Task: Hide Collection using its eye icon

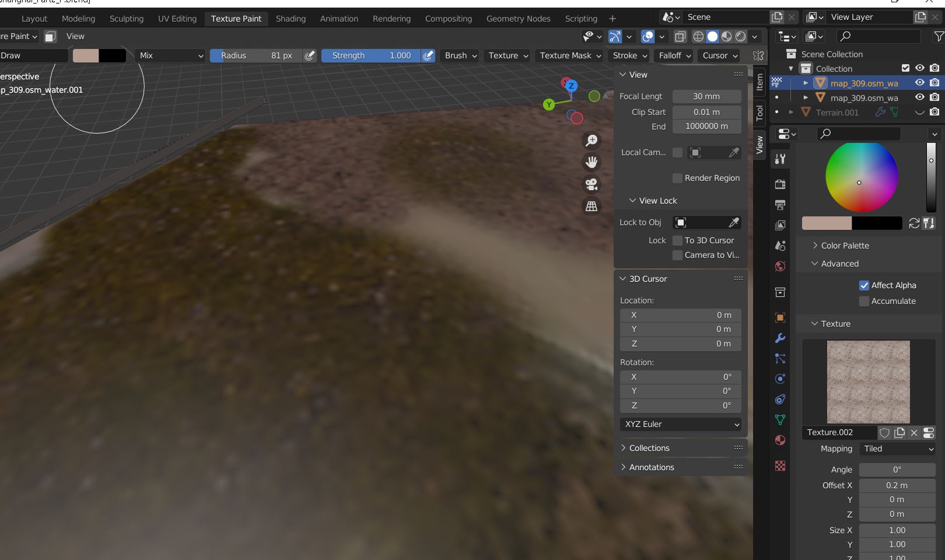Action: 920,68
